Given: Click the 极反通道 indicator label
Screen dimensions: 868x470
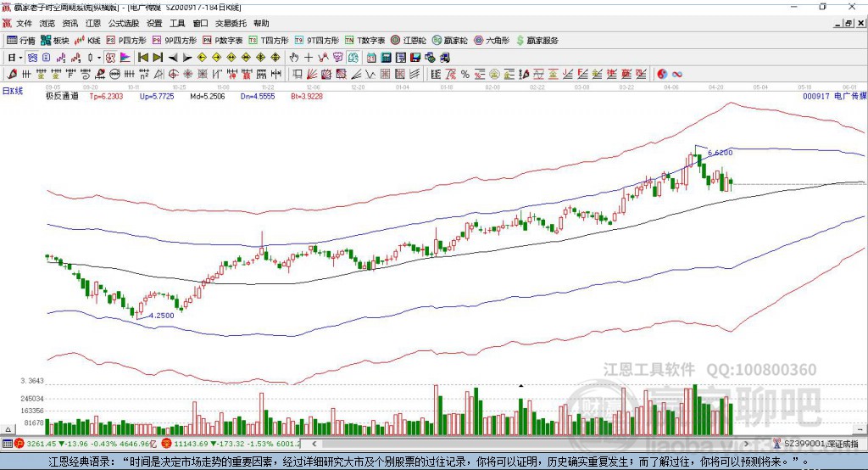Looking at the screenshot, I should pyautogui.click(x=62, y=96).
